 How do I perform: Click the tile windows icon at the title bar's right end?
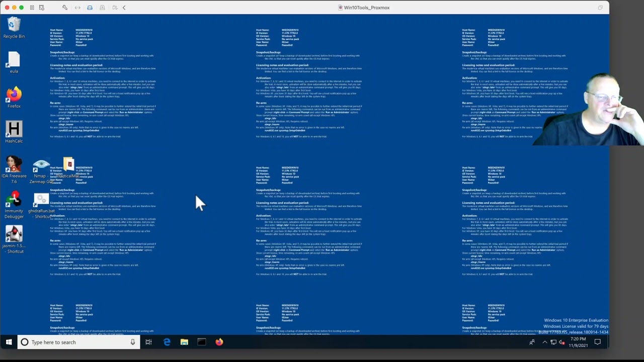coord(600,8)
